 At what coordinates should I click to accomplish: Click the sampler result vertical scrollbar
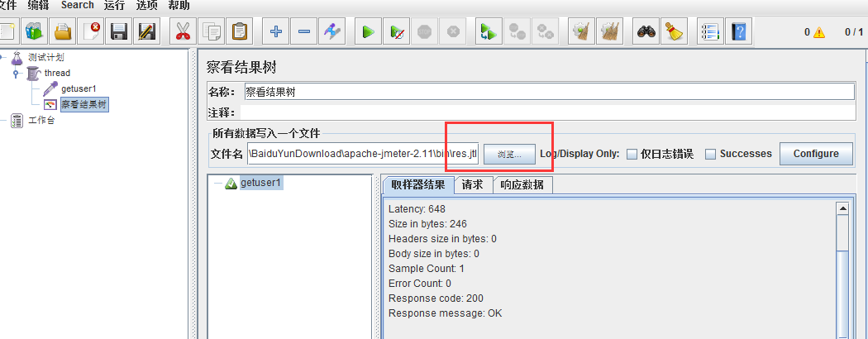(842, 265)
